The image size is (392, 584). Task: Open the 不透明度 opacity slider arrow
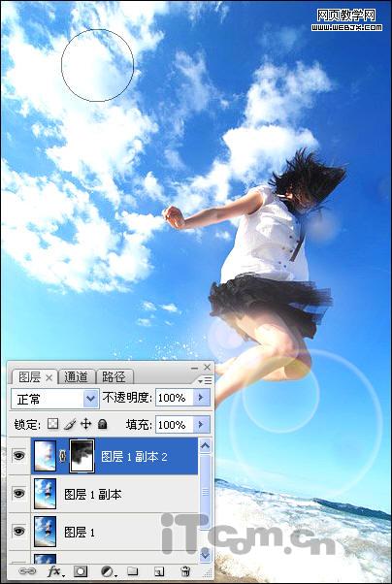point(201,398)
